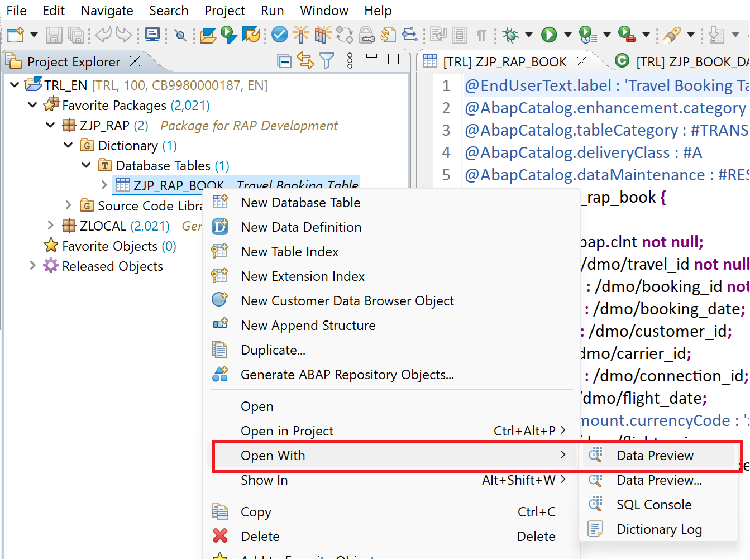Viewport: 750px width, 560px height.
Task: Click the Open ABAP Development Object folder icon
Action: coord(208,35)
